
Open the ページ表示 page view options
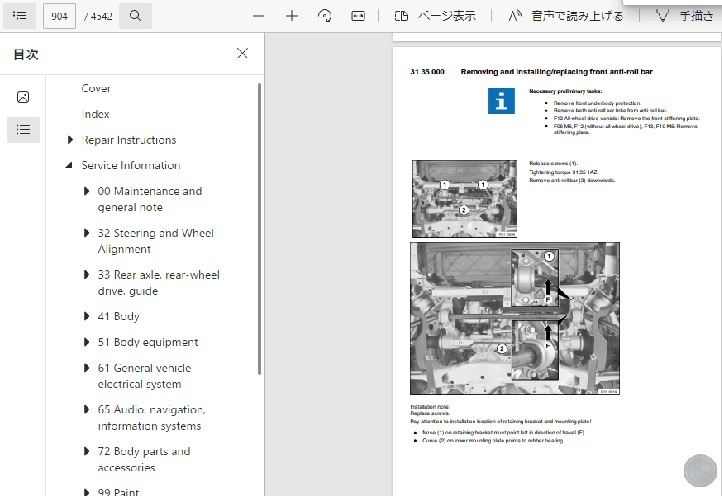pos(435,16)
